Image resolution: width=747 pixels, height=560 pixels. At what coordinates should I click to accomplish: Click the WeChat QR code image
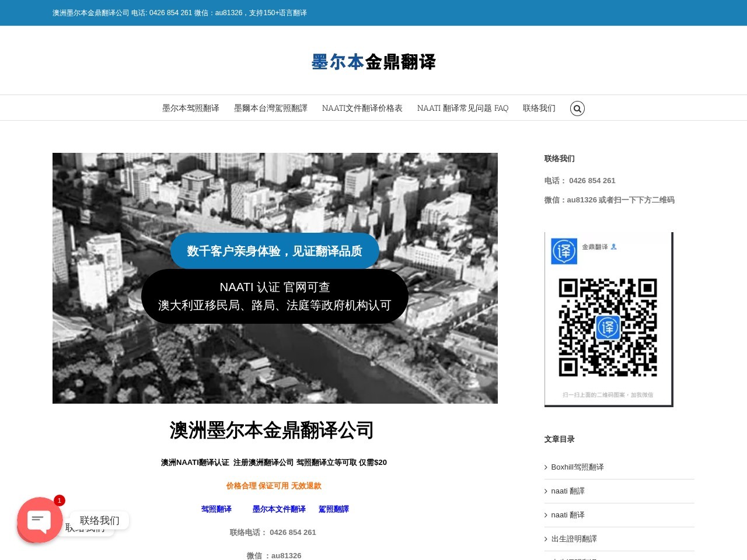point(609,319)
